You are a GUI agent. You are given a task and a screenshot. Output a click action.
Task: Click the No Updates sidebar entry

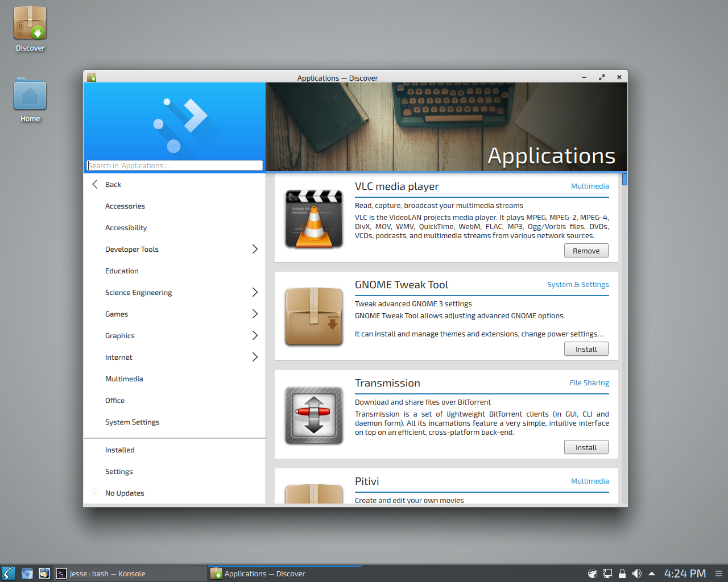tap(175, 493)
